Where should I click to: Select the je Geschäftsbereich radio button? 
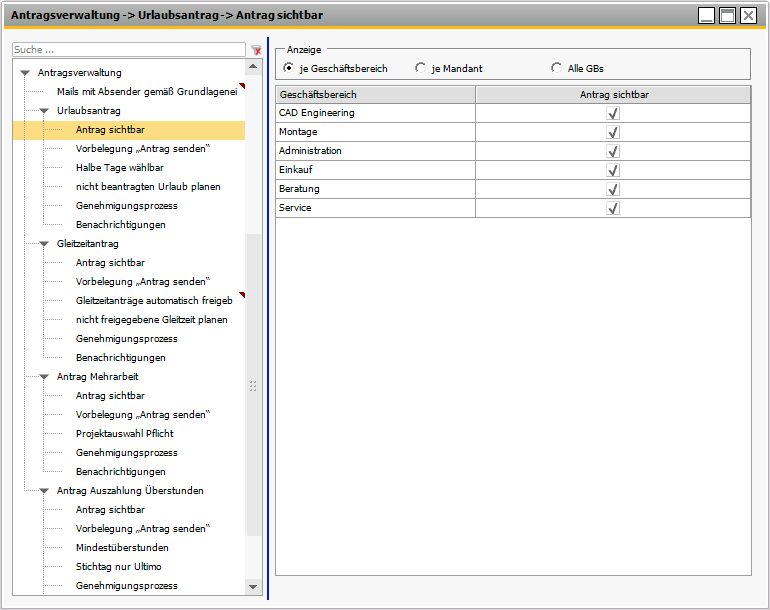click(289, 69)
